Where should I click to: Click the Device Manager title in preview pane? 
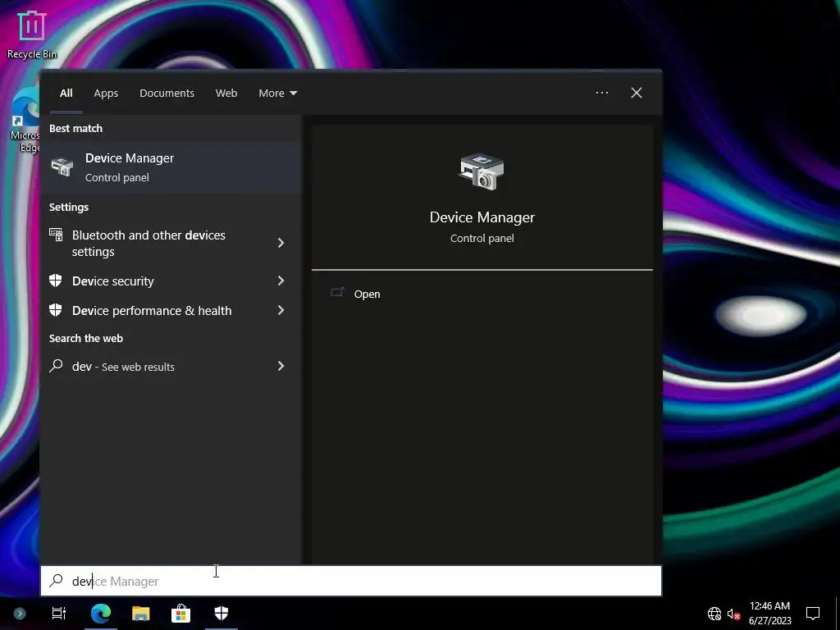click(482, 217)
